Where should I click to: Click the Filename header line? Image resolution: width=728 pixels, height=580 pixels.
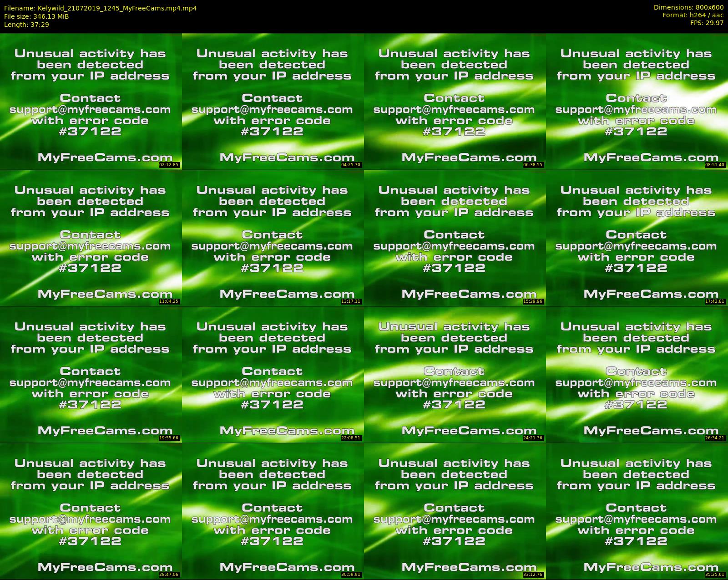click(x=101, y=8)
